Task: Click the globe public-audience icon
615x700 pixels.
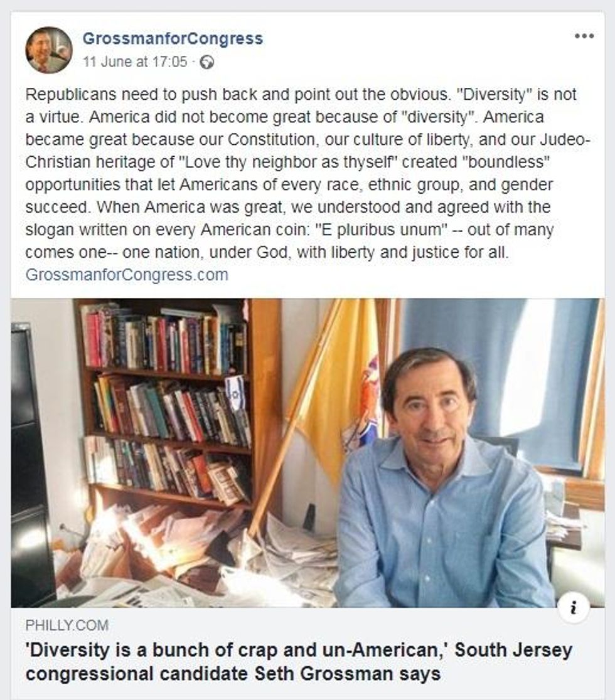Action: (207, 62)
